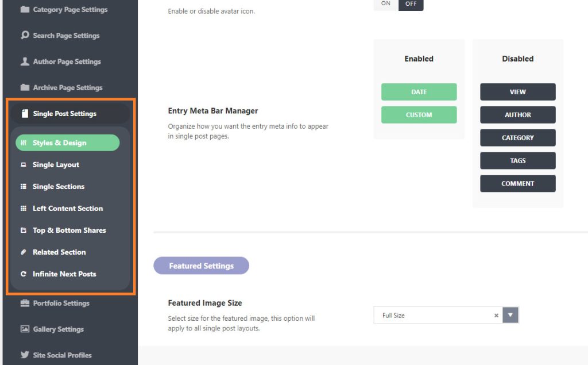
Task: Click the Infinite Next Posts refresh icon
Action: pos(23,274)
